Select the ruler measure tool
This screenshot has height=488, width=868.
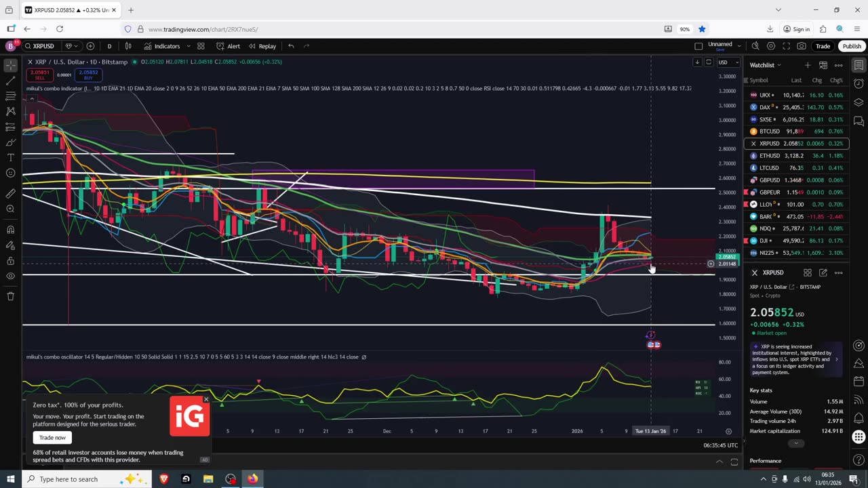coord(10,194)
